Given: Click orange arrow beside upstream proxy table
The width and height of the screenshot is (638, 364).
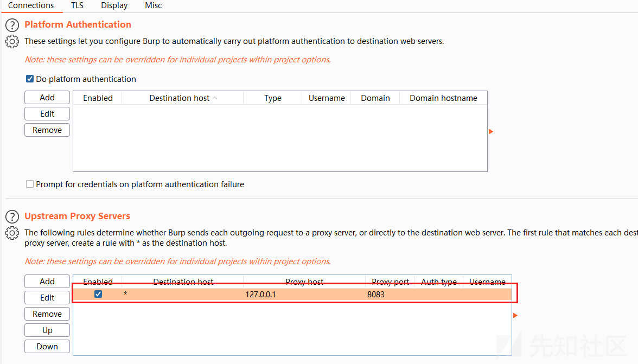Looking at the screenshot, I should tap(515, 315).
